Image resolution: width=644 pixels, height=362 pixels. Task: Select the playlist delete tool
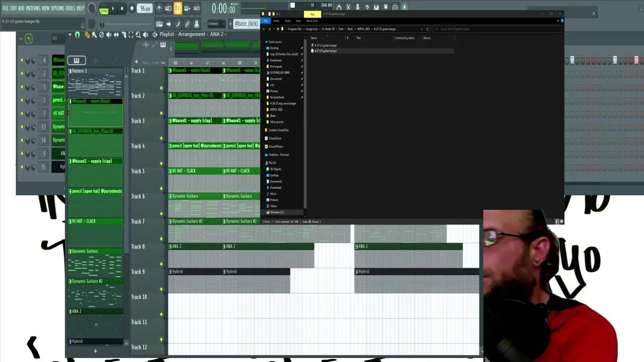101,35
